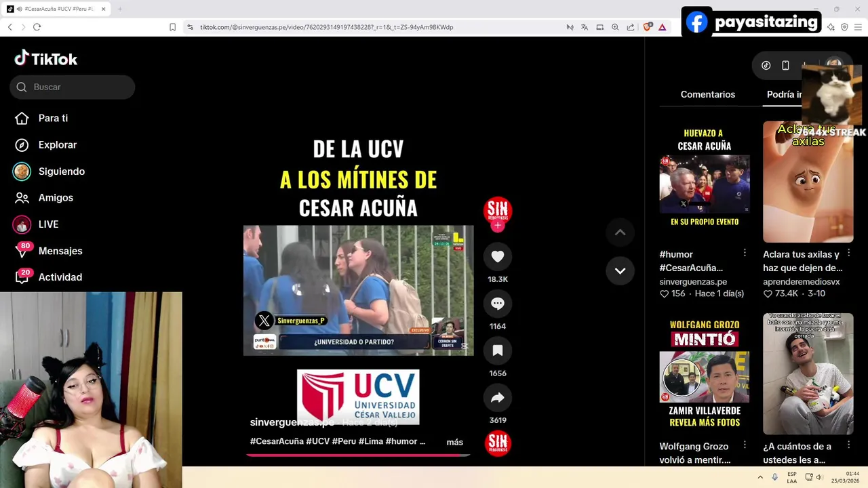The width and height of the screenshot is (868, 488).
Task: Show hidden system tray icons
Action: [x=760, y=477]
